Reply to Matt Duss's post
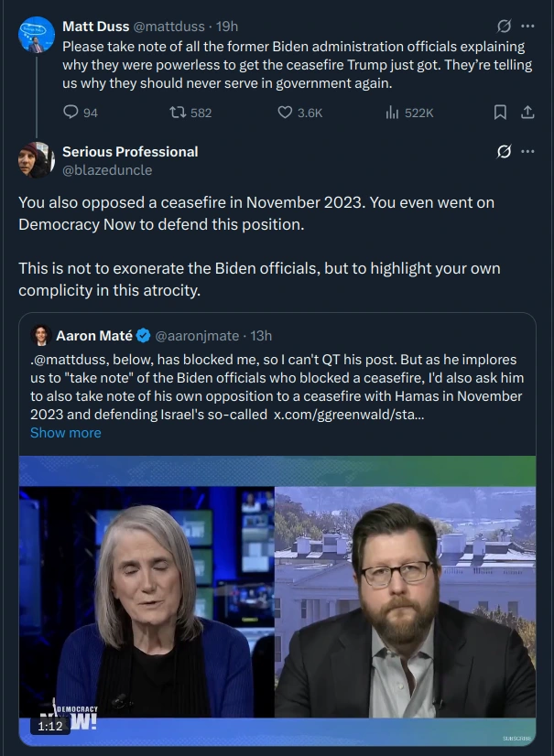 pos(71,113)
